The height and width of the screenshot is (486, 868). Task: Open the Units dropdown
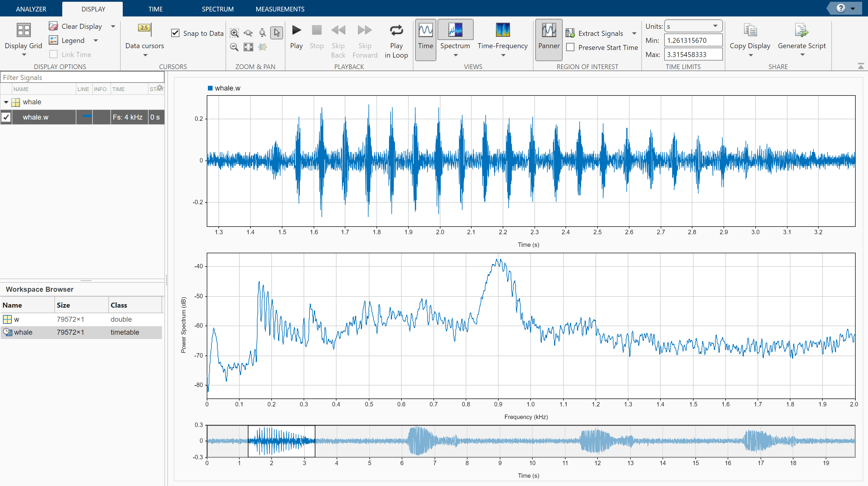(692, 26)
